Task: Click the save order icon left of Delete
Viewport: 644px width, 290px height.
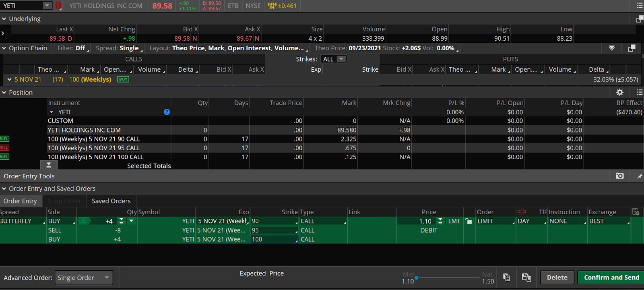Action: tap(526, 277)
